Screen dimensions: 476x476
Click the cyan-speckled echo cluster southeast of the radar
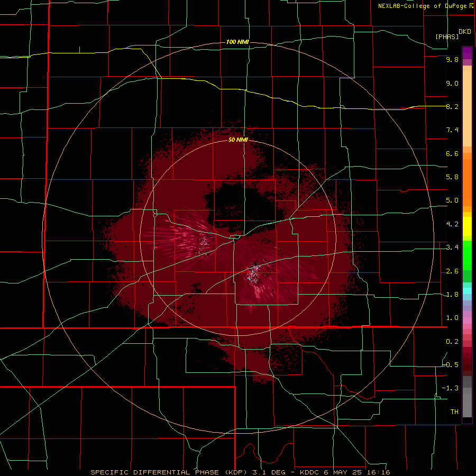pyautogui.click(x=253, y=274)
